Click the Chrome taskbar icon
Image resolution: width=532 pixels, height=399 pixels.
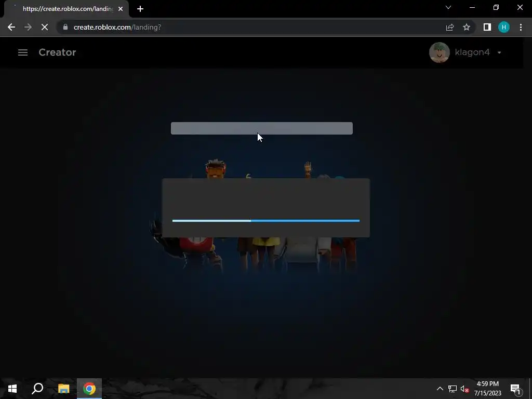pyautogui.click(x=89, y=389)
